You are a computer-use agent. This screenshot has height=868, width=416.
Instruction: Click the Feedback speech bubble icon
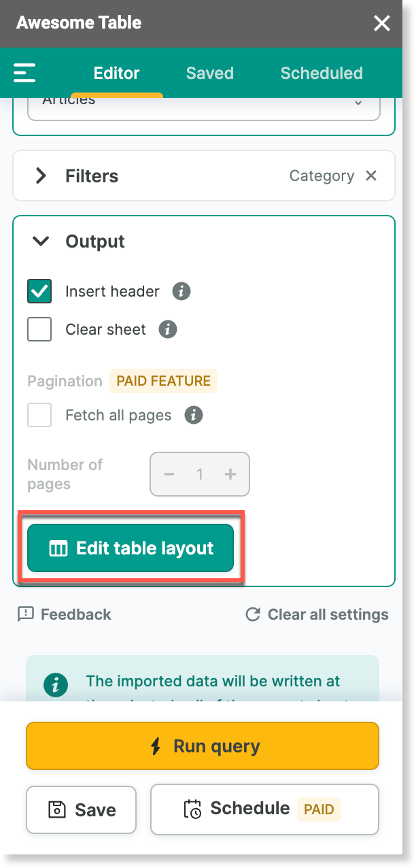tap(26, 614)
